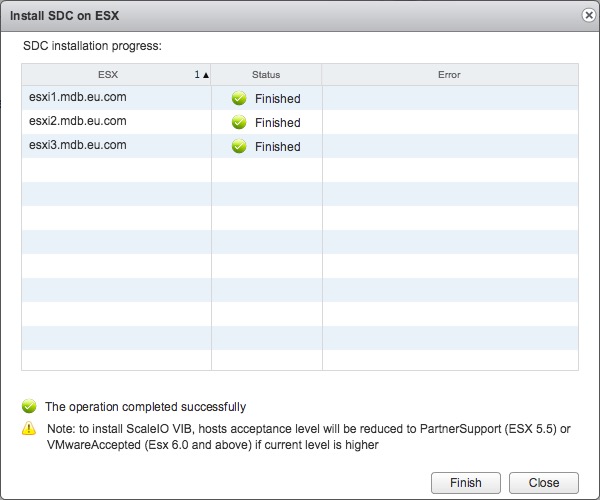Sort by the Status column header
This screenshot has width=600, height=500.
click(x=266, y=75)
